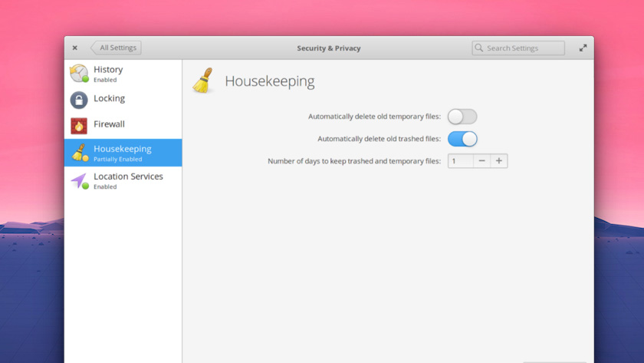Open the Firewall brick wall icon
Screen dimensions: 644x363
[x=79, y=126]
